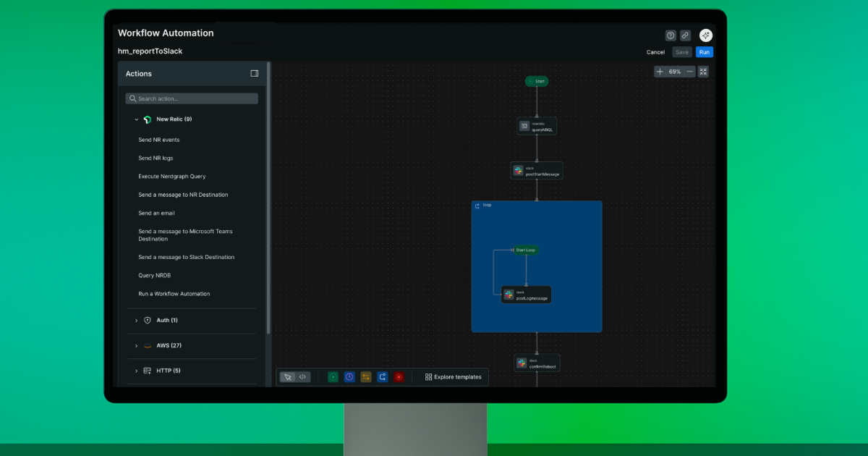Copy the workflow link via link icon
The height and width of the screenshot is (456, 868).
coord(685,35)
